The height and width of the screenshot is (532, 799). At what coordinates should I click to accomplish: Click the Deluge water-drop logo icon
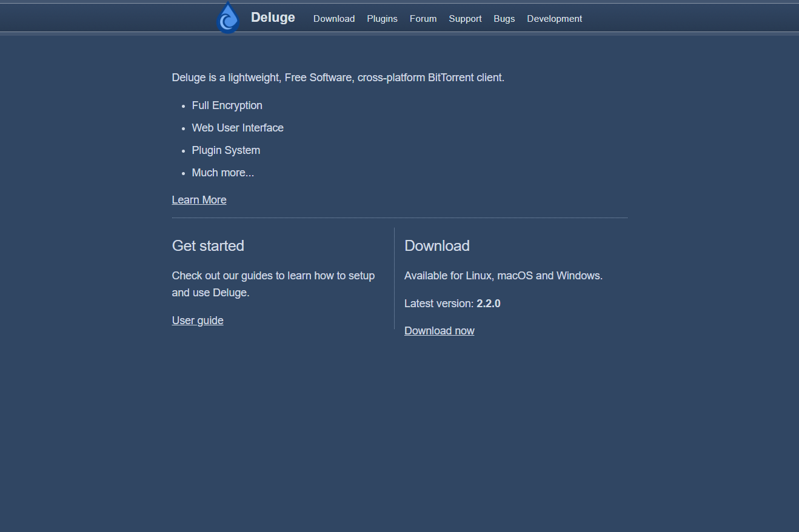228,18
